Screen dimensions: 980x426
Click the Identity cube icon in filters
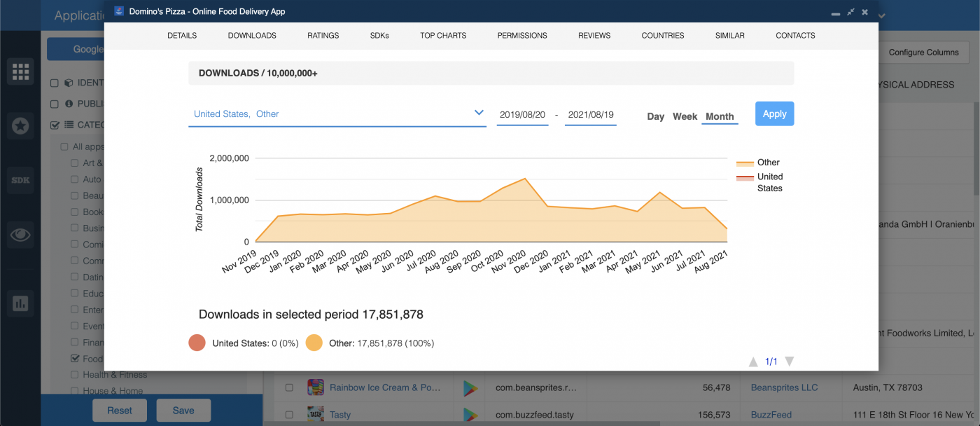coord(69,83)
